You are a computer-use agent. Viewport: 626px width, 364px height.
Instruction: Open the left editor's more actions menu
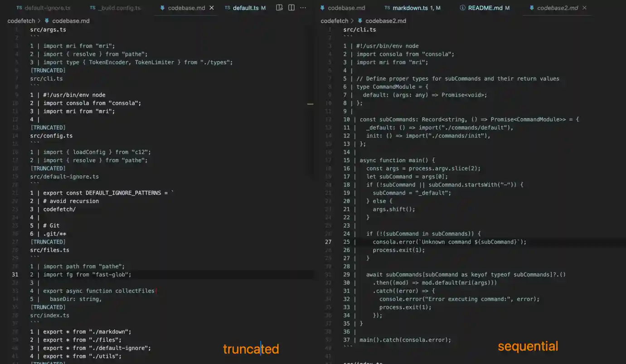coord(303,8)
